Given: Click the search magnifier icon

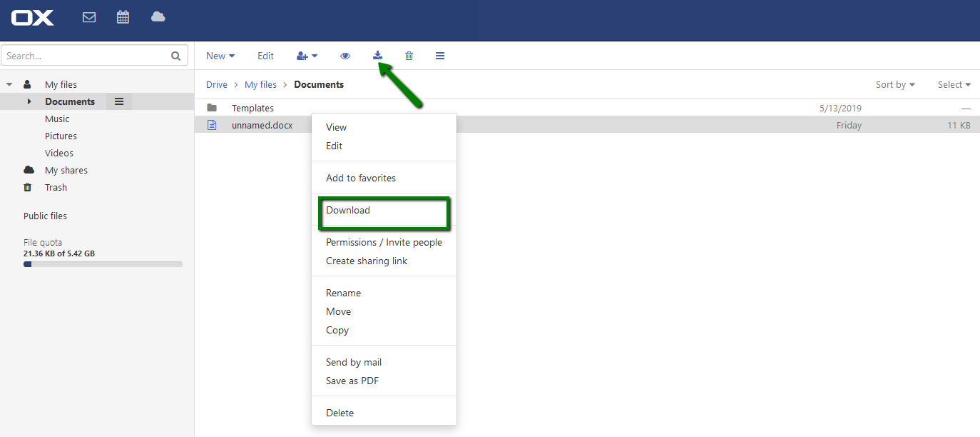Looking at the screenshot, I should [176, 56].
